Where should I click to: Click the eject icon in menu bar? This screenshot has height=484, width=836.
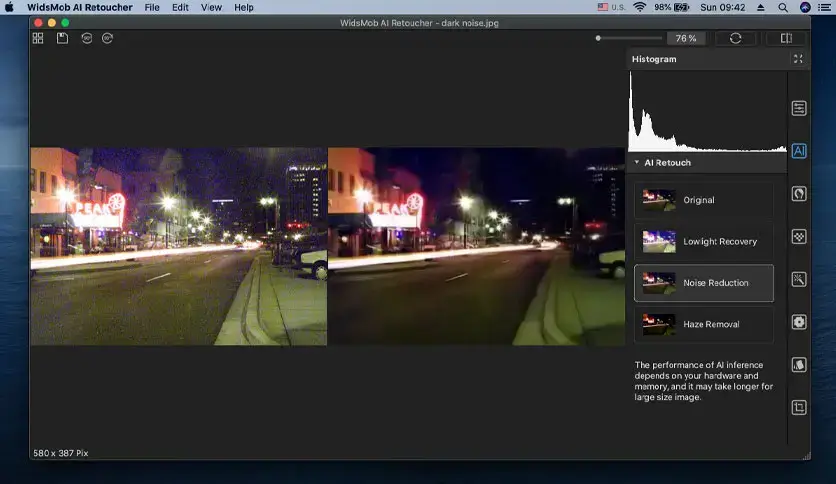click(761, 7)
